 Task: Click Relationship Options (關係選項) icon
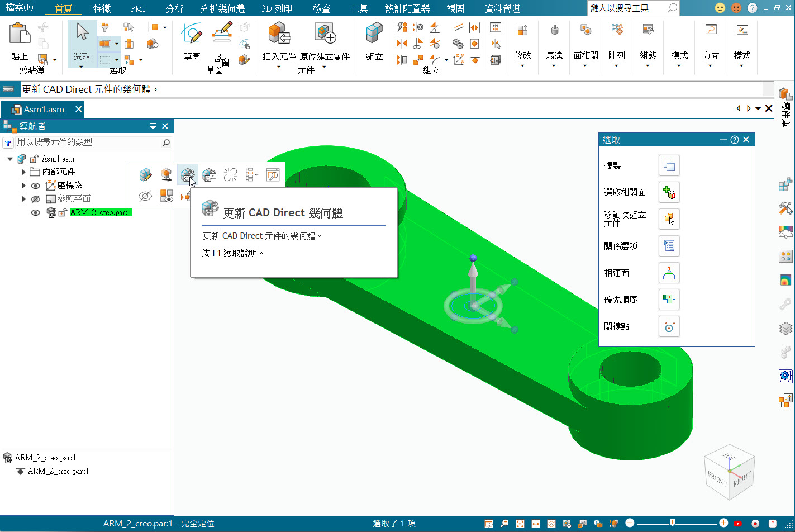pos(669,246)
